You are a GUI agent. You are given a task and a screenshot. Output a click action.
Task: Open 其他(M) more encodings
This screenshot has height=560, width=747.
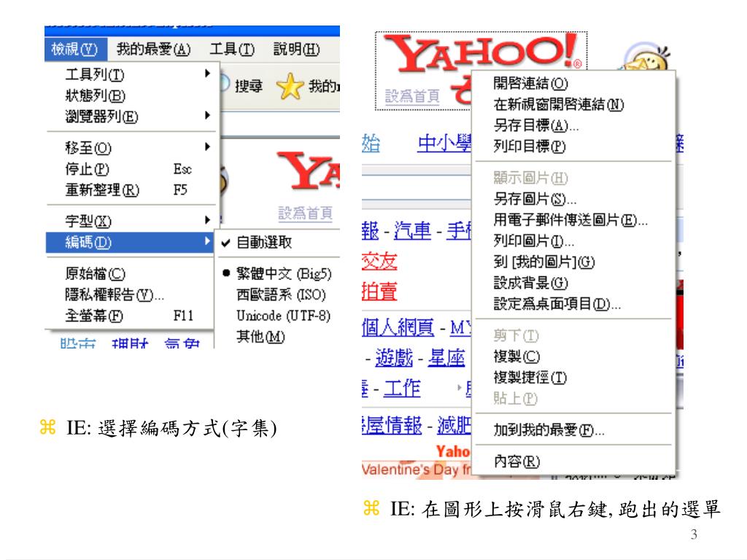click(278, 336)
